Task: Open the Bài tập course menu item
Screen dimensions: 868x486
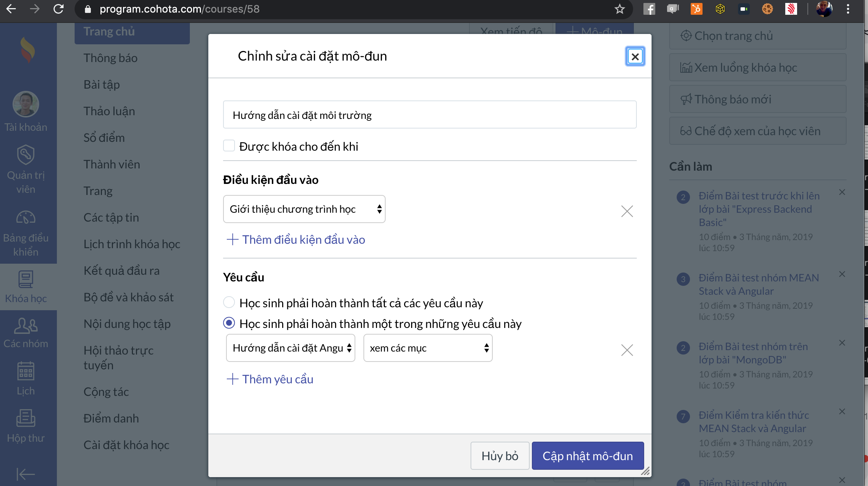Action: (102, 85)
